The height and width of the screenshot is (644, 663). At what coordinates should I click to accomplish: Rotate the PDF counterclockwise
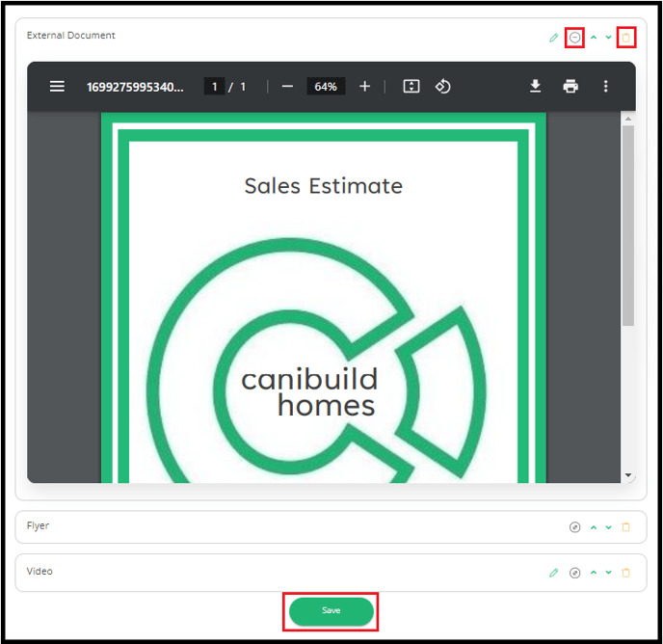click(x=442, y=87)
